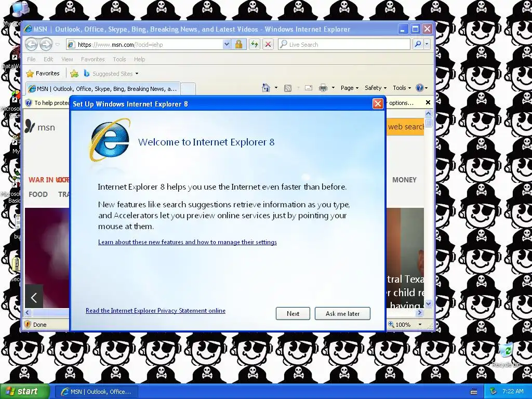Open the Favorites star button
The image size is (532, 399).
point(43,73)
